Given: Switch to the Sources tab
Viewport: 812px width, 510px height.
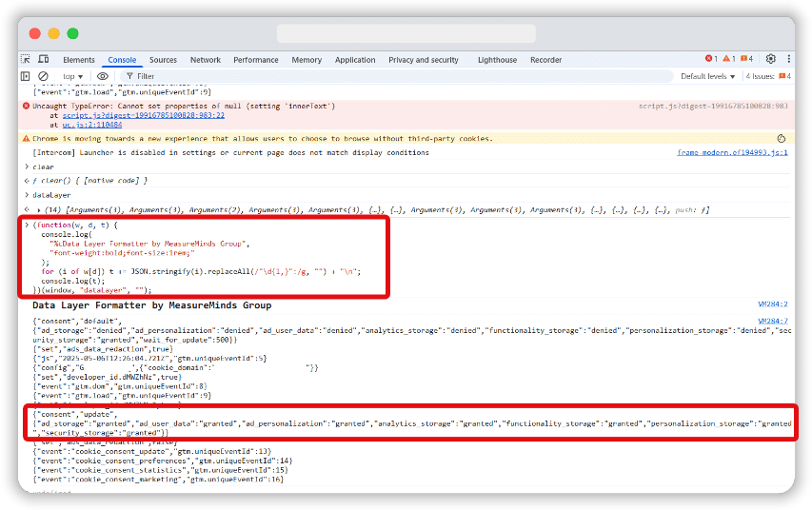Looking at the screenshot, I should (163, 60).
